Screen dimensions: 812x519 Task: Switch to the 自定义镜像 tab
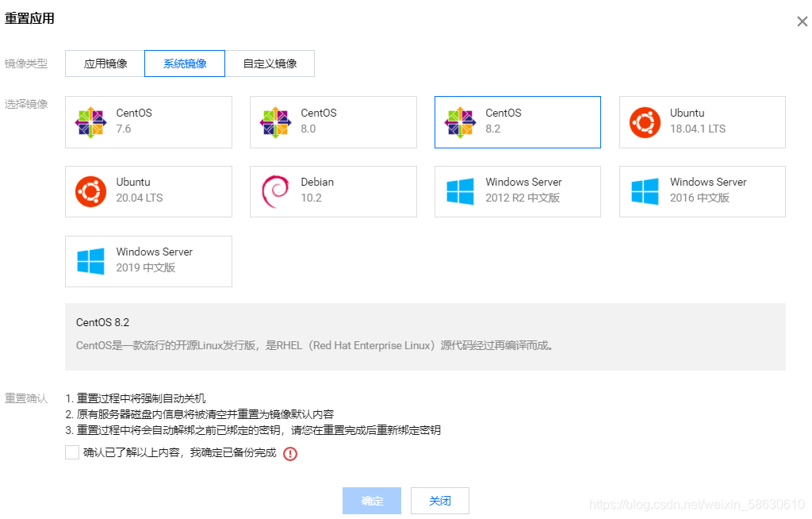tap(270, 63)
